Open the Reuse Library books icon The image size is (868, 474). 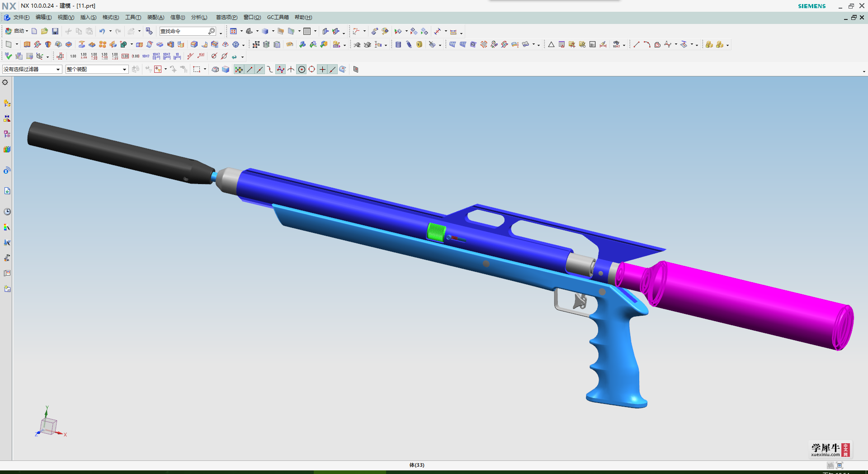coord(7,149)
